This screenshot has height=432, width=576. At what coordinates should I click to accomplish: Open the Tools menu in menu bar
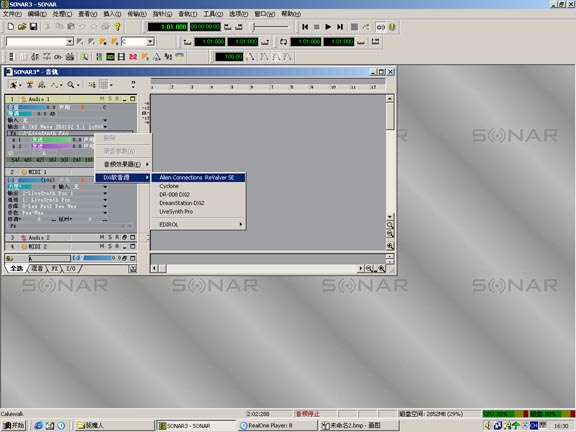click(x=213, y=14)
